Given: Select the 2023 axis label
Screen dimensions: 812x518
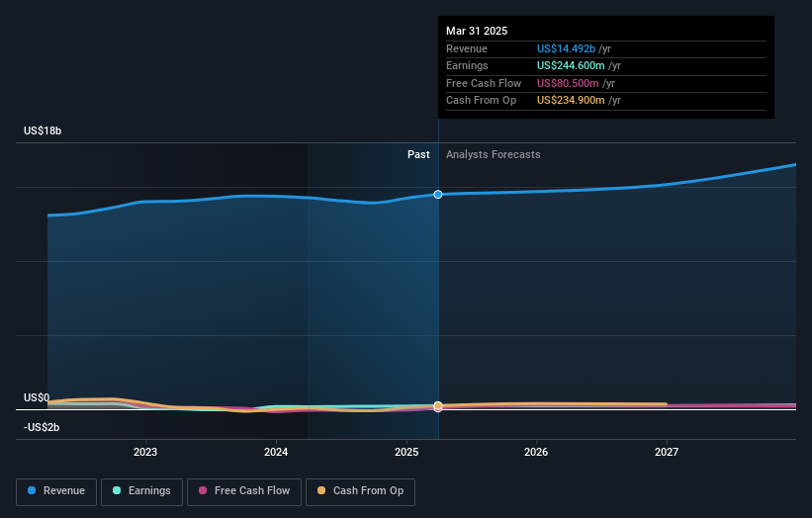Looking at the screenshot, I should (145, 453).
